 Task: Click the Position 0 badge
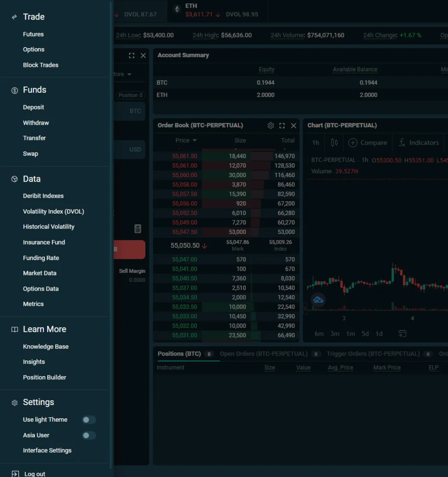[x=131, y=95]
